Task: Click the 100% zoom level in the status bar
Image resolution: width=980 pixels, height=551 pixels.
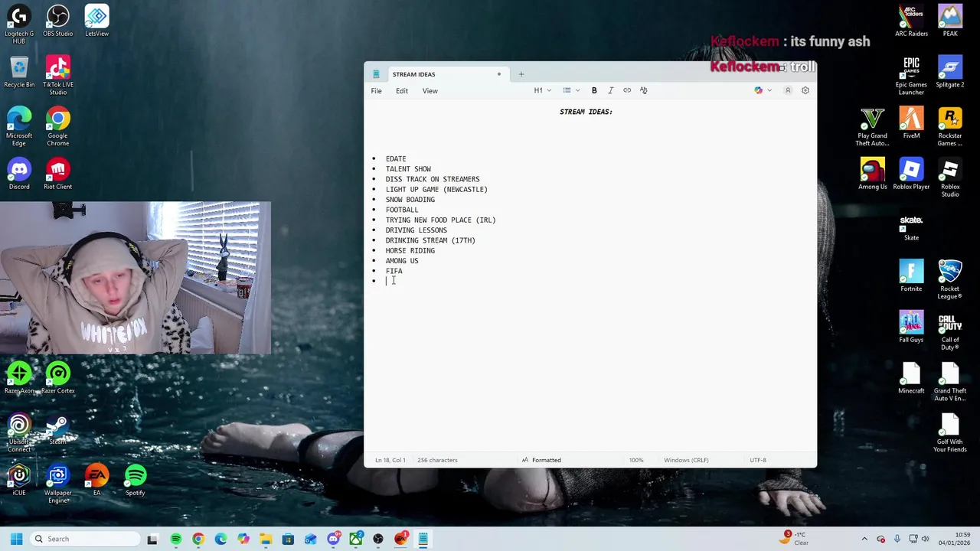Action: pos(636,460)
